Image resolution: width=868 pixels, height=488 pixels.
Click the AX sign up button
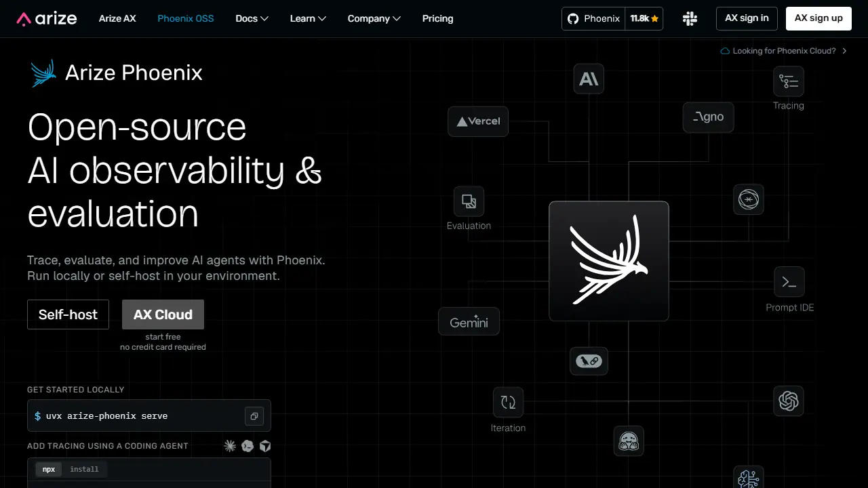tap(818, 18)
